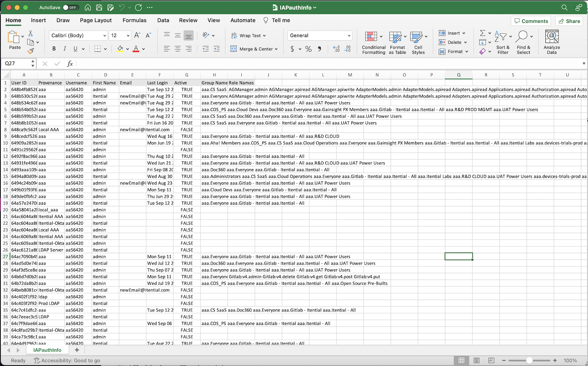Open the Calibri font name dropdown

[105, 36]
